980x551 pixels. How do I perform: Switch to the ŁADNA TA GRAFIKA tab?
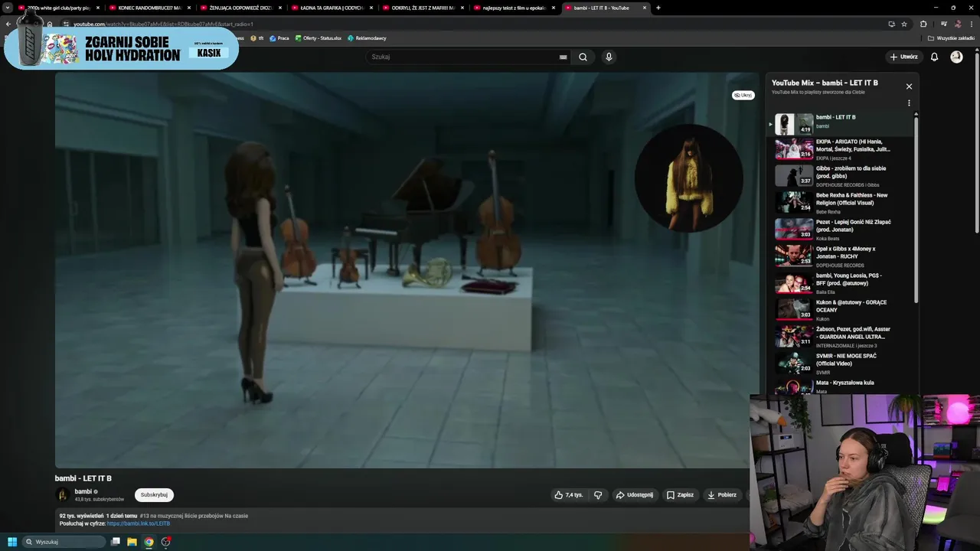[332, 8]
